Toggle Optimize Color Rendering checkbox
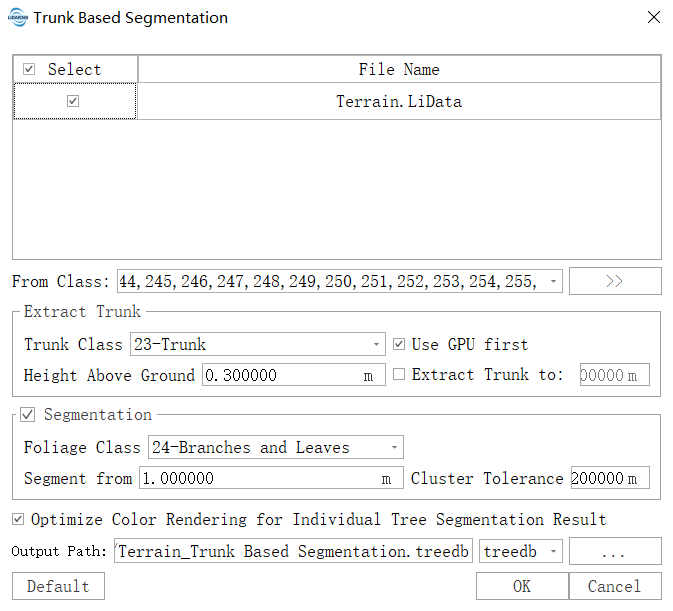The height and width of the screenshot is (611, 673). [18, 519]
